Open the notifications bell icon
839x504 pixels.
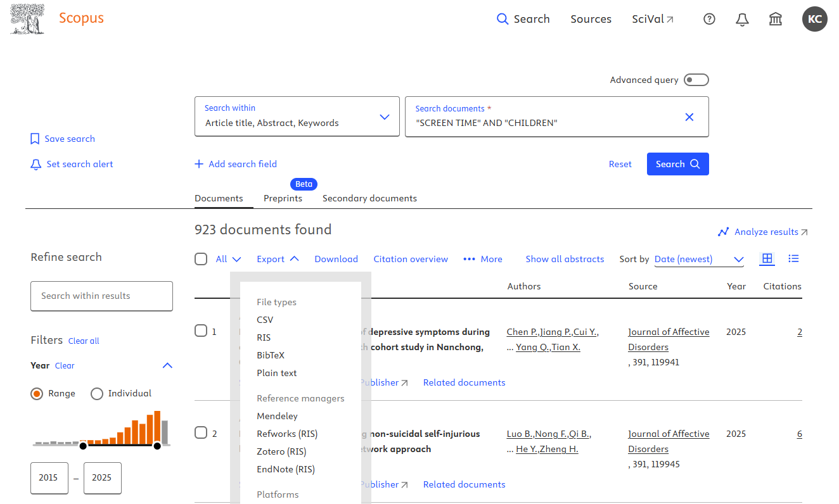742,19
